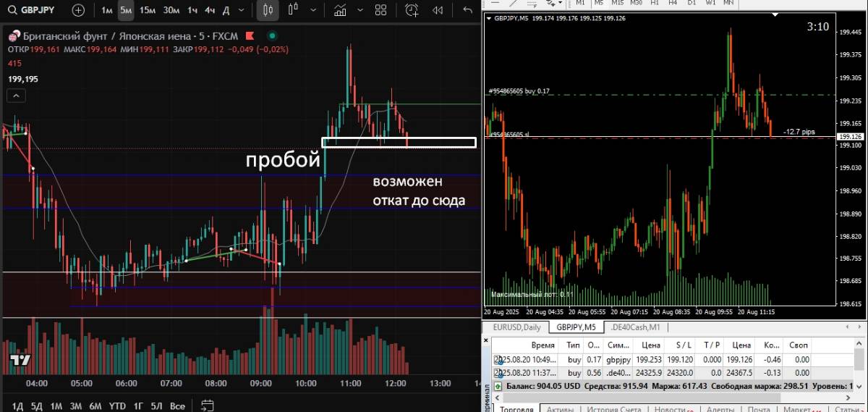868x412 pixels.
Task: Select the candlestick chart type icon
Action: [268, 10]
